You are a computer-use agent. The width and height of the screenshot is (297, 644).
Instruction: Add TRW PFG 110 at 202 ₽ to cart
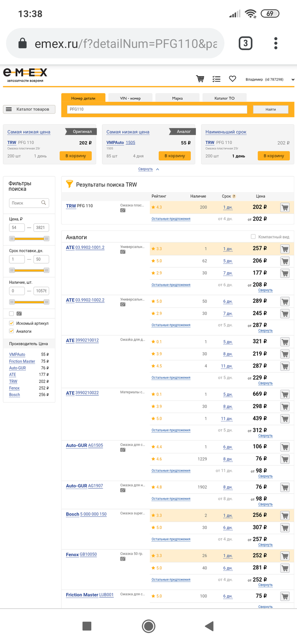(x=285, y=207)
